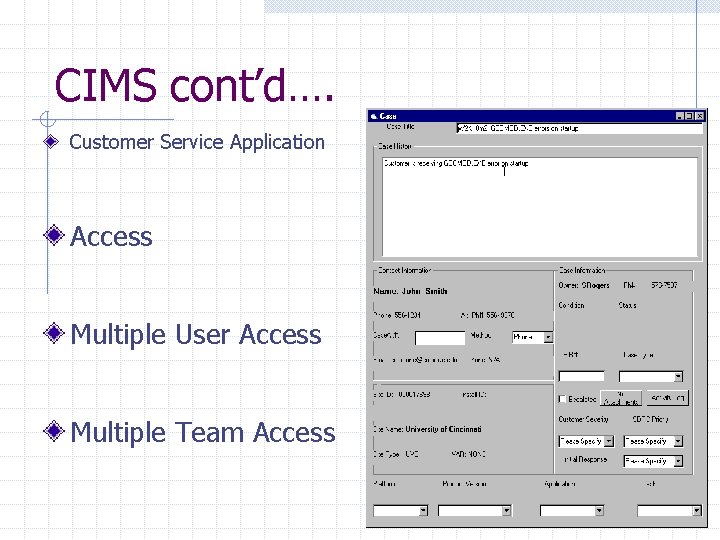Image resolution: width=720 pixels, height=540 pixels.
Task: Click the Case Information group label
Action: (x=582, y=270)
